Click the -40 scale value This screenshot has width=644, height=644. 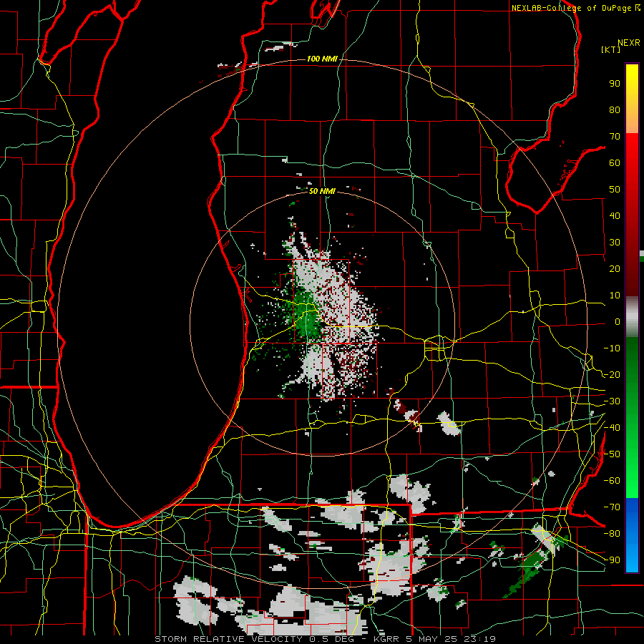point(612,428)
